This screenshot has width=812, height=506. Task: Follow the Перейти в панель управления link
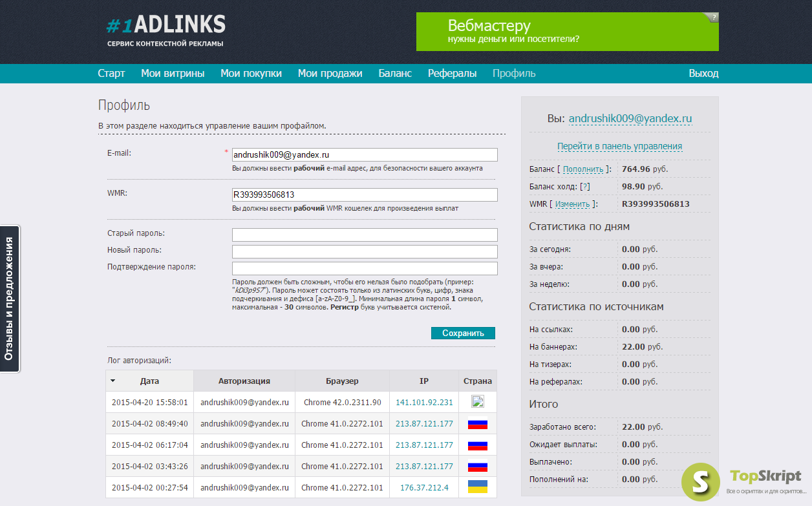tap(619, 146)
